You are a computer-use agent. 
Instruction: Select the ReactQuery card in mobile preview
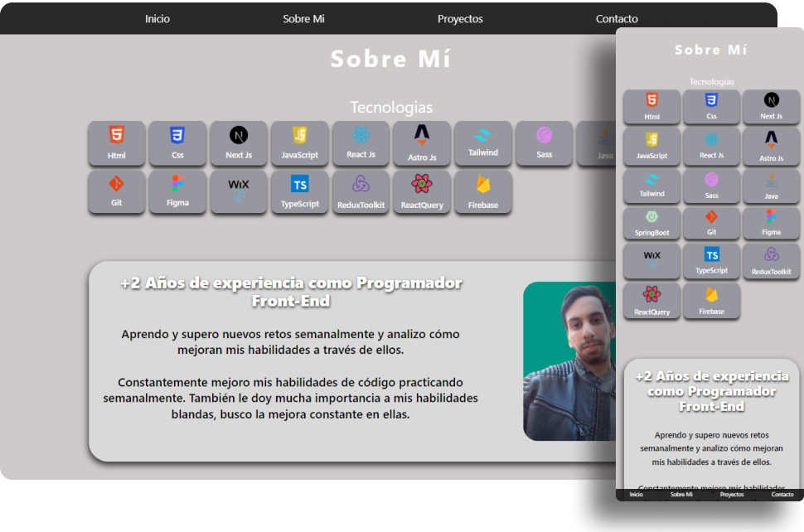[x=651, y=301]
